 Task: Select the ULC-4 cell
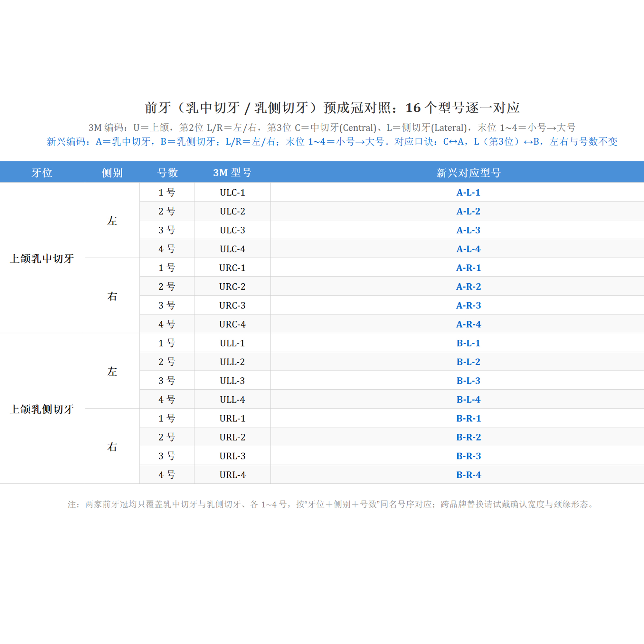(x=232, y=249)
